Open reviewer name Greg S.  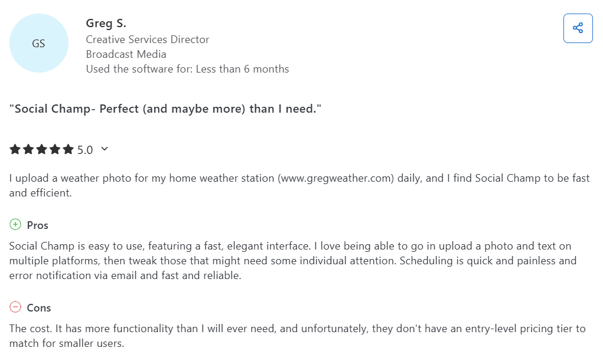click(106, 24)
